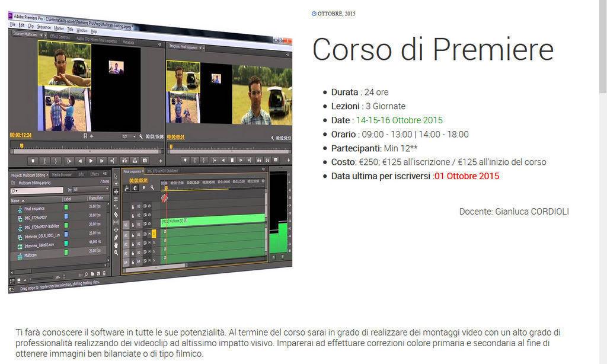Click the Multicam clip on timeline track V1
The image size is (607, 364).
213,220
